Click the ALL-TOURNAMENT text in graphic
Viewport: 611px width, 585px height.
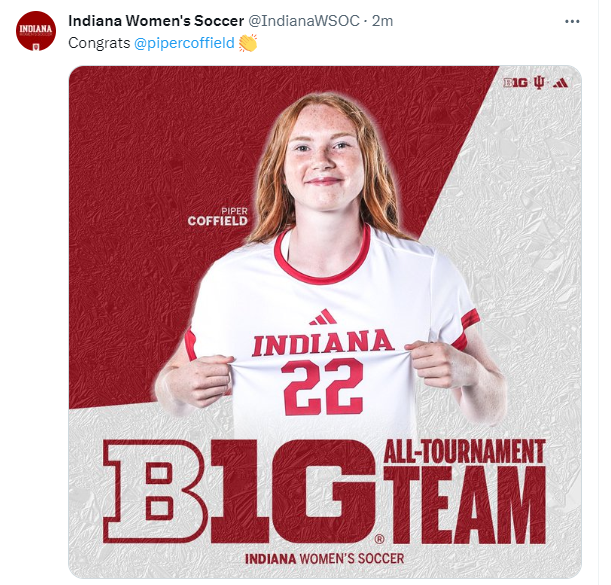pyautogui.click(x=464, y=453)
